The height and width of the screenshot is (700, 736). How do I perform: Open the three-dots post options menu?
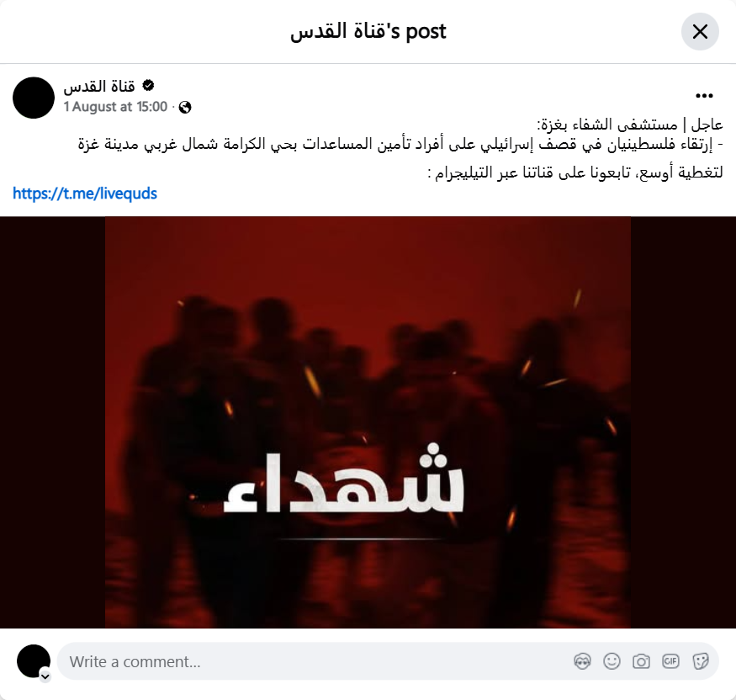[704, 96]
